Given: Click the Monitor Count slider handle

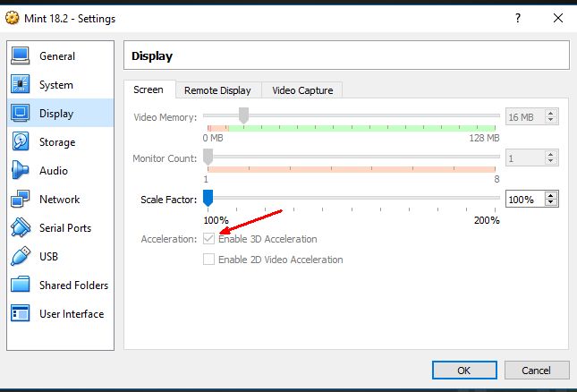Looking at the screenshot, I should [208, 157].
